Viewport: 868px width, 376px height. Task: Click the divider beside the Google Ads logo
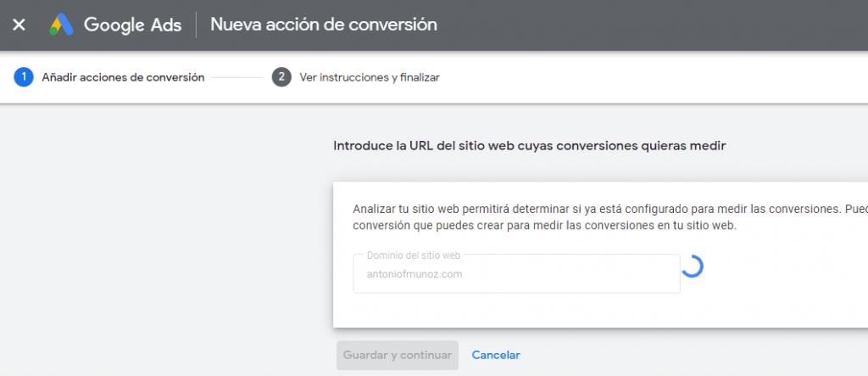click(197, 25)
